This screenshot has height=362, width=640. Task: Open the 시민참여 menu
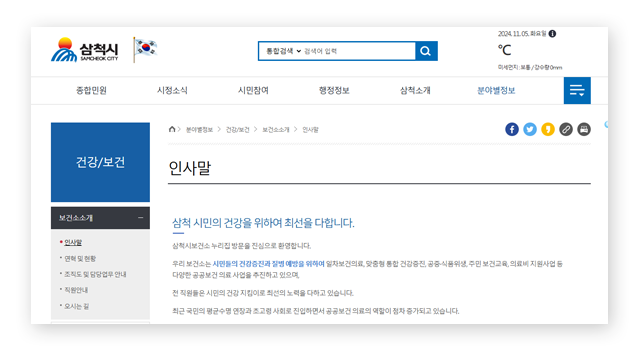(253, 90)
